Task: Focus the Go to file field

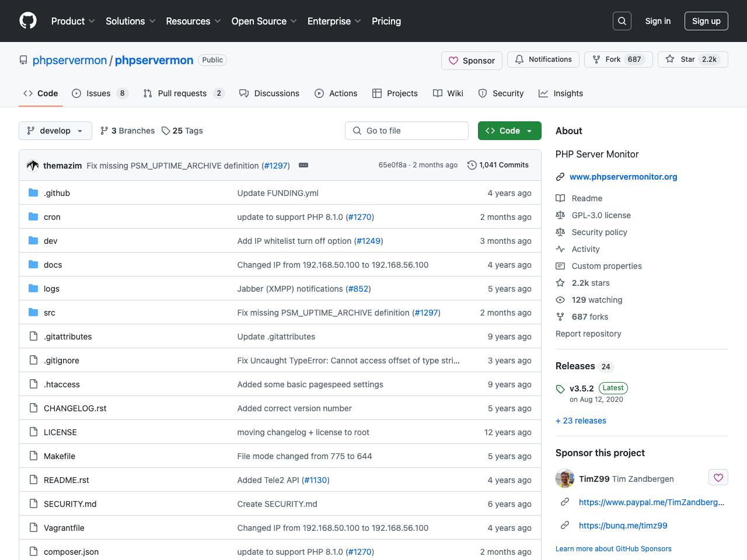Action: 407,131
